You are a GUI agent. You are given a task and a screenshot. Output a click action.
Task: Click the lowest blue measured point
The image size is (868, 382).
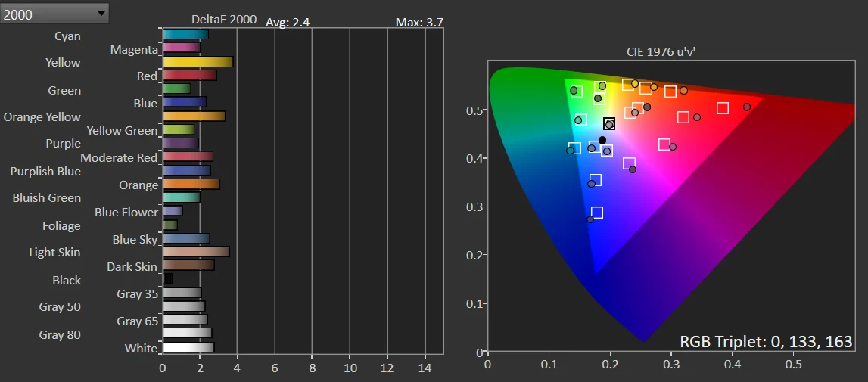590,219
